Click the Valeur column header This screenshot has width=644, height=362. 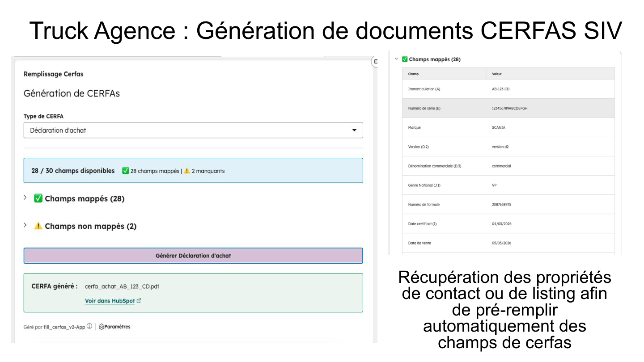pos(496,74)
